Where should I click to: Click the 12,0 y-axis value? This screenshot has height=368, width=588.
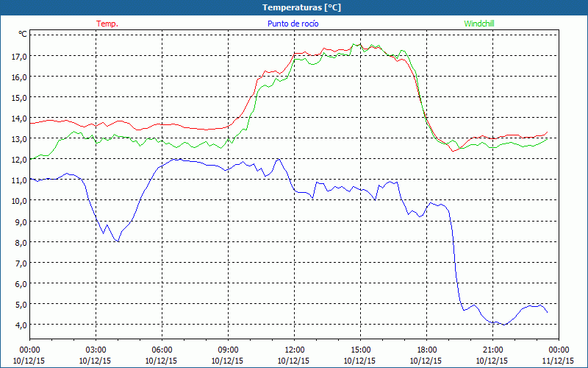click(20, 160)
